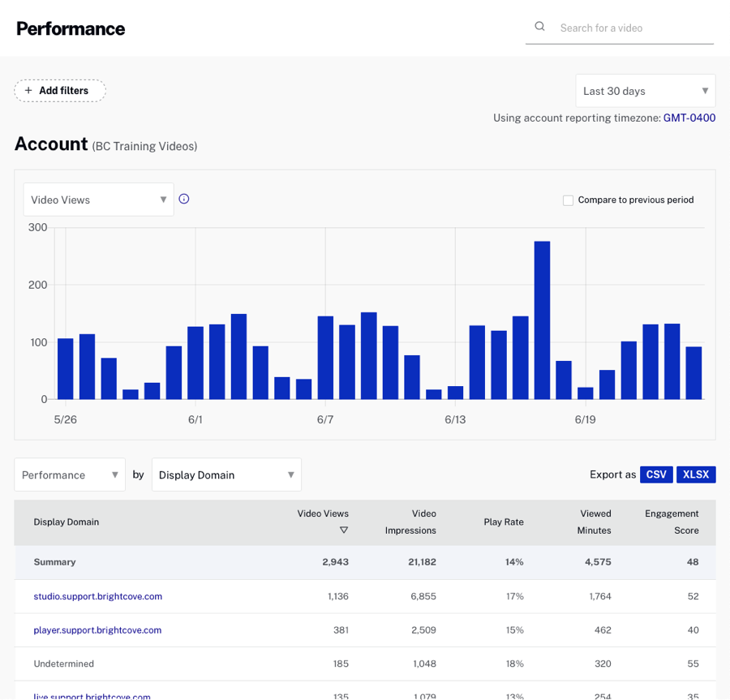Open player.support.brightcove.com domain details
Screen dimensions: 730x700
pos(97,630)
